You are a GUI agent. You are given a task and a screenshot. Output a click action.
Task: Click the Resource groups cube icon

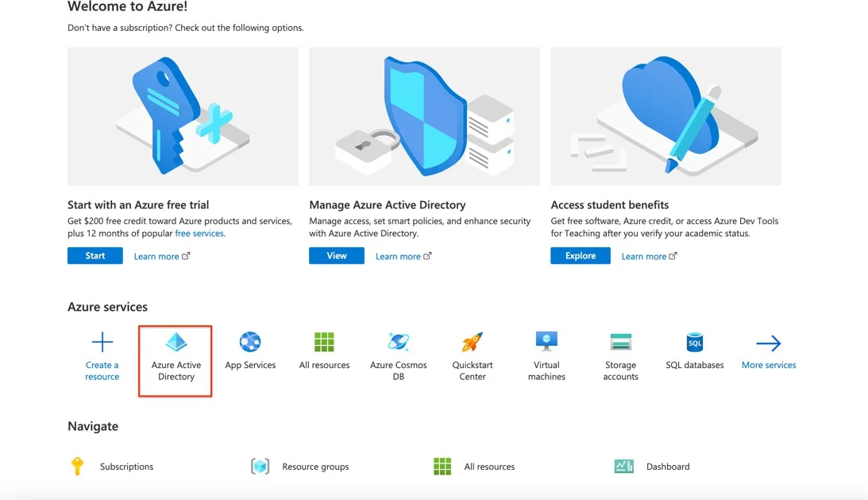[260, 466]
